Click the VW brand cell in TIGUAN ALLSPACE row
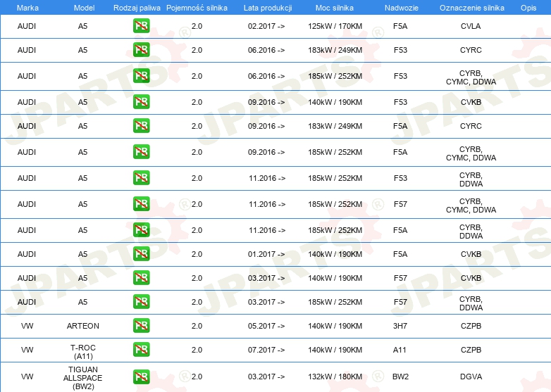 point(27,377)
